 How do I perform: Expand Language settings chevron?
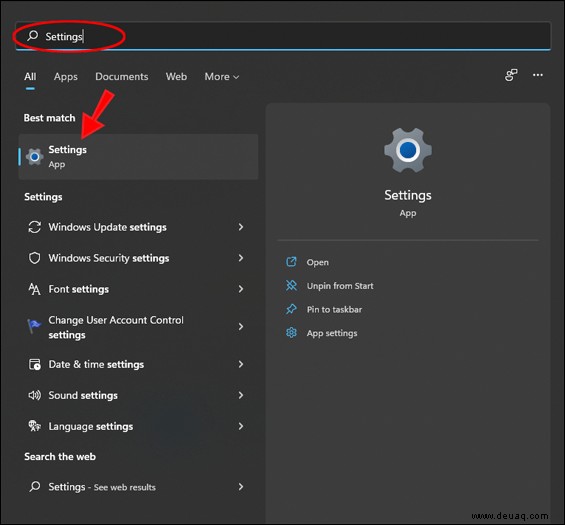(x=241, y=426)
